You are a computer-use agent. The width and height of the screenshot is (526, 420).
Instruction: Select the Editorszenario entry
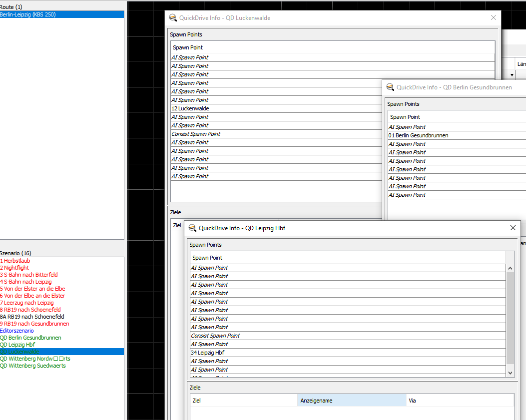click(17, 331)
